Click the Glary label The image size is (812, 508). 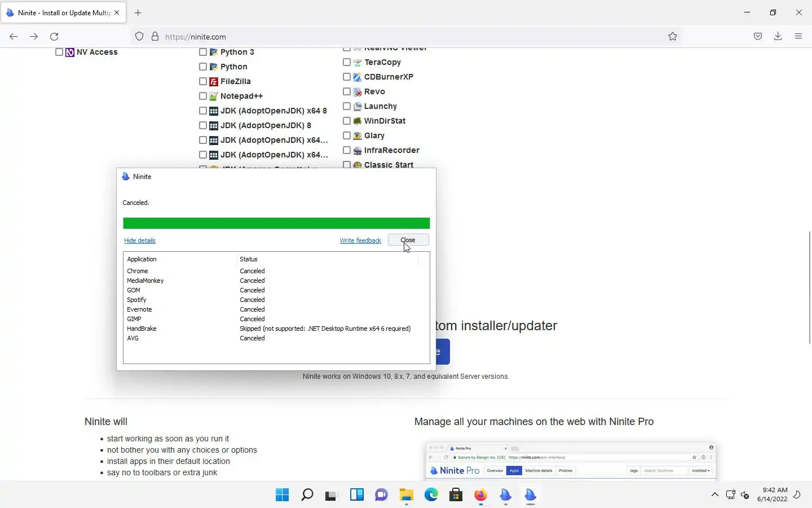tap(374, 135)
